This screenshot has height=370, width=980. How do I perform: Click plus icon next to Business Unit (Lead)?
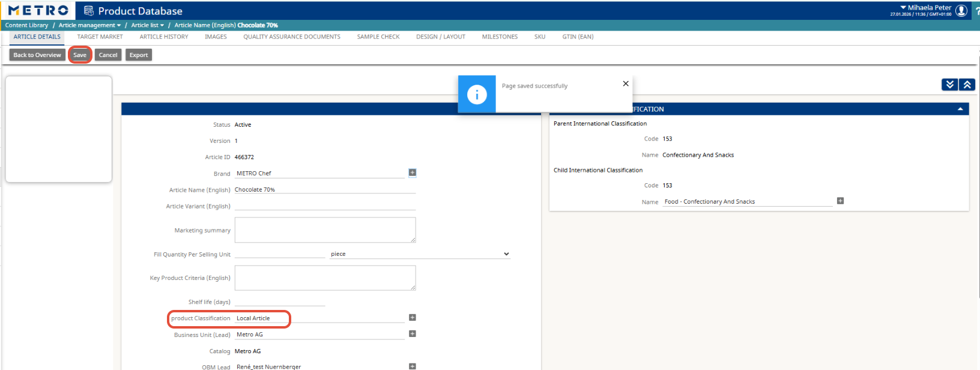pos(413,333)
